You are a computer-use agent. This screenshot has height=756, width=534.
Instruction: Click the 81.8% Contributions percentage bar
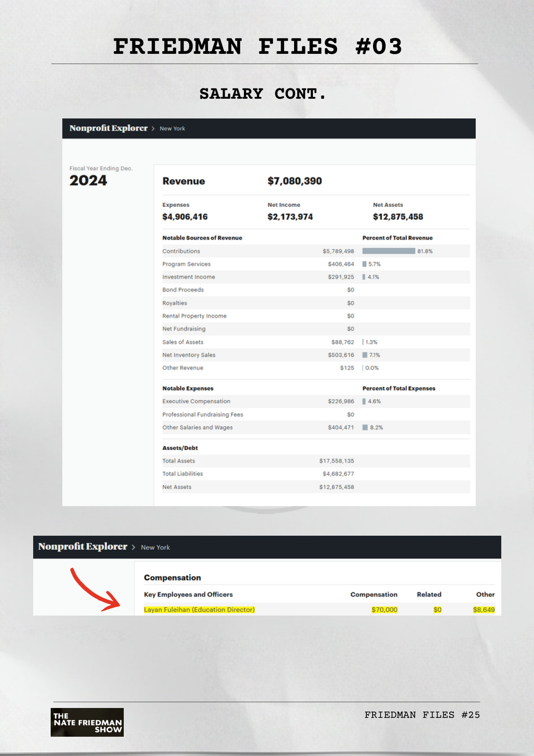(389, 251)
